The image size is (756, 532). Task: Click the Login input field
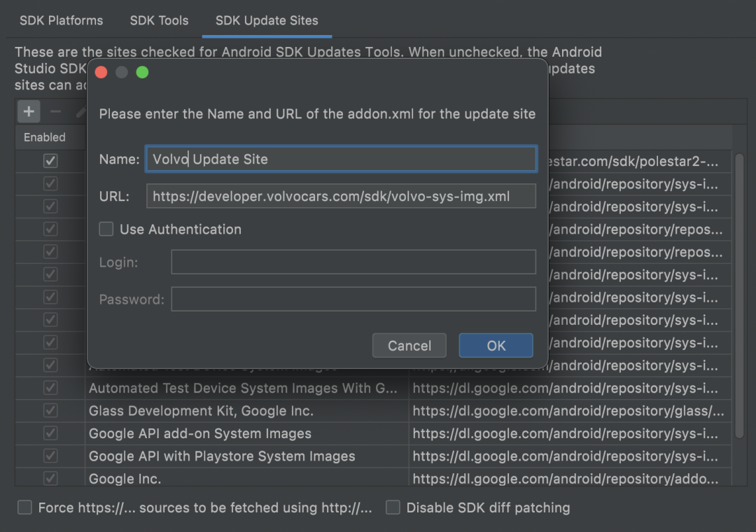coord(353,262)
